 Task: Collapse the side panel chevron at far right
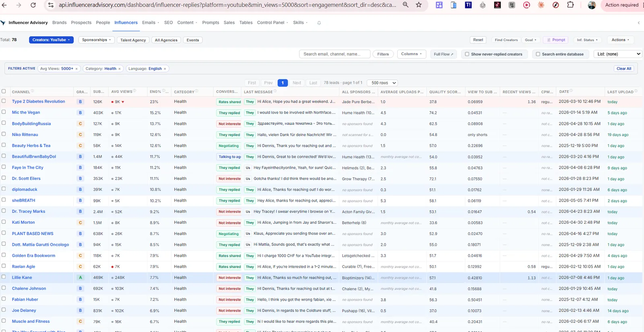tap(639, 23)
